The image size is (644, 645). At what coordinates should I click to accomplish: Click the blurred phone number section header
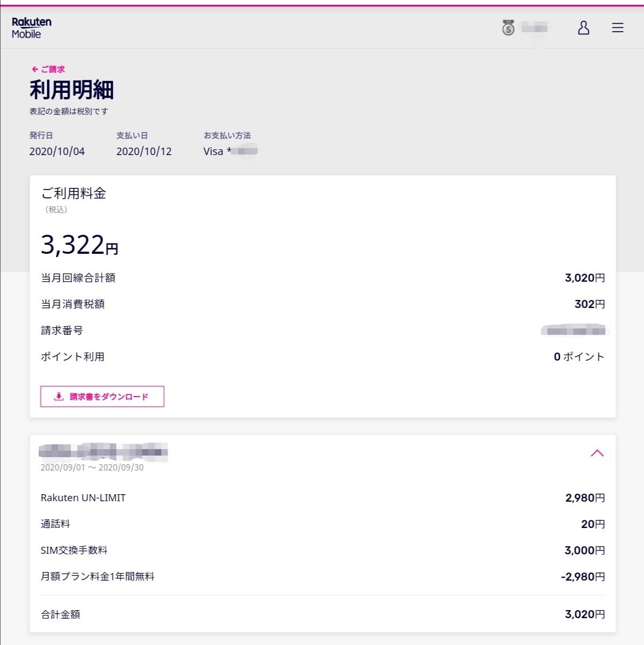(104, 452)
